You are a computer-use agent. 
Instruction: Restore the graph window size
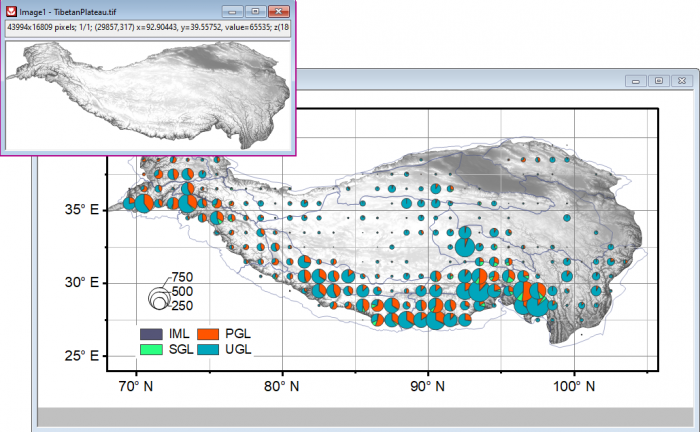click(658, 80)
